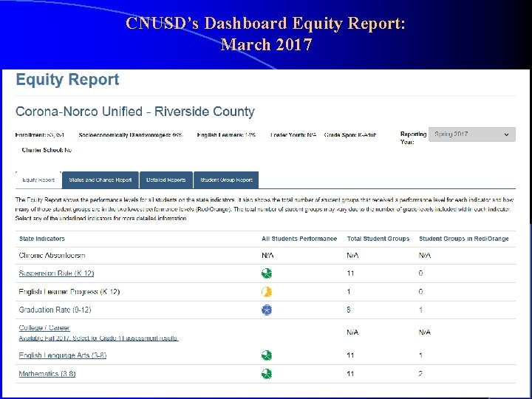Click the Corona-Norco Unified - Riverside County heading
This screenshot has height=399, width=532.
point(135,112)
